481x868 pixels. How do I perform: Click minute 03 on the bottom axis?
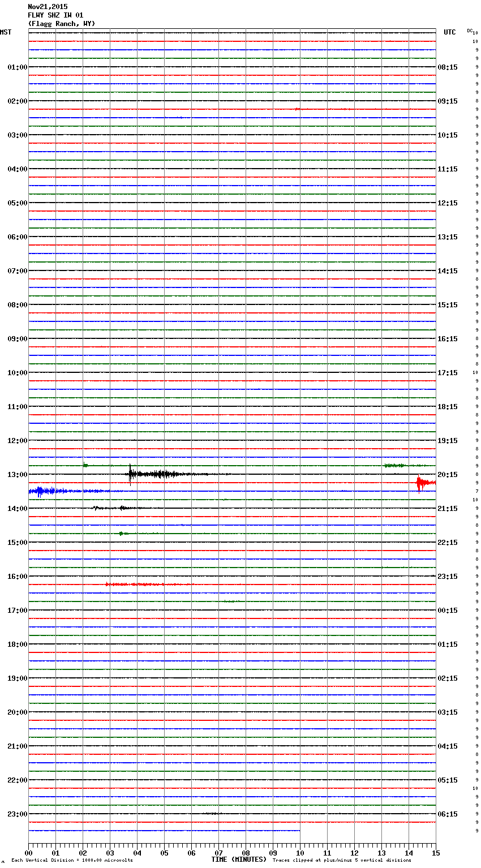[110, 853]
